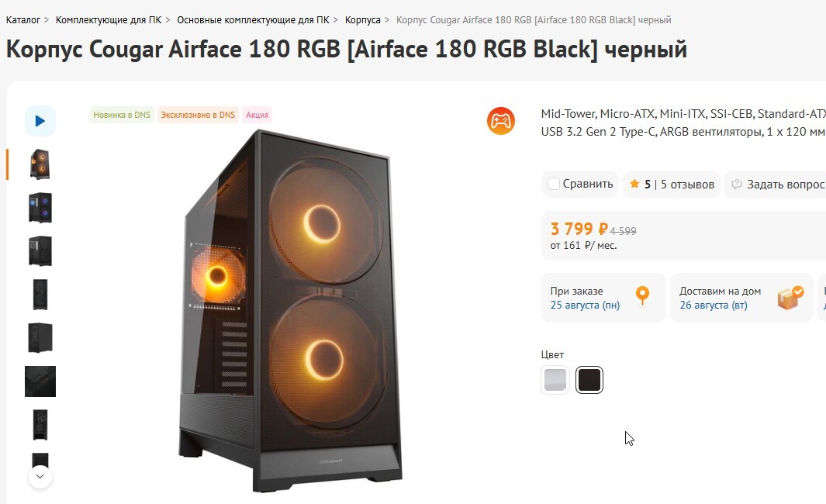The height and width of the screenshot is (504, 826).
Task: Go to 'Комплектующие для ПК' breadcrumb
Action: (x=109, y=19)
